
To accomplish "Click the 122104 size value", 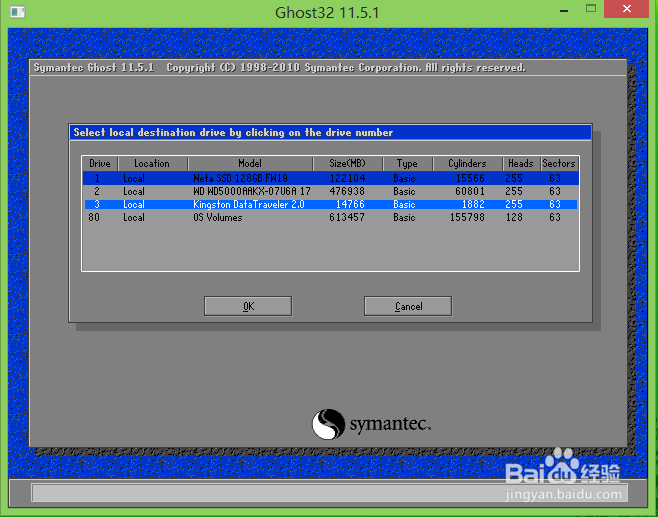I will [347, 178].
